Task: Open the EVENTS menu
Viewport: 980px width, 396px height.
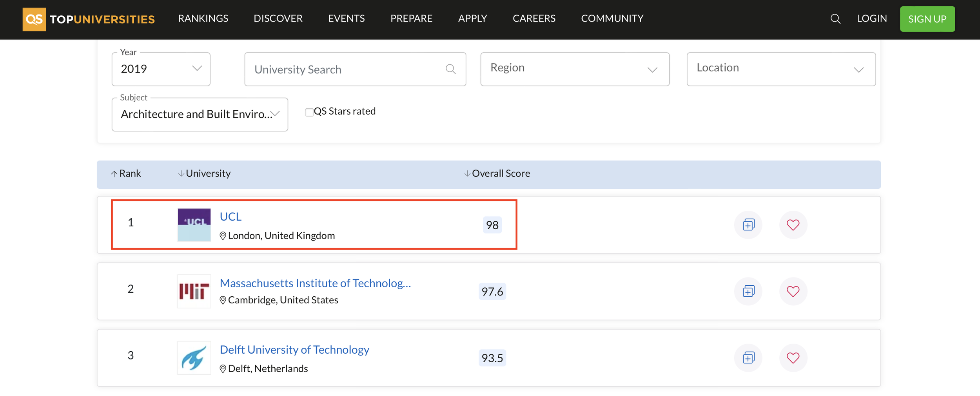Action: click(x=347, y=18)
